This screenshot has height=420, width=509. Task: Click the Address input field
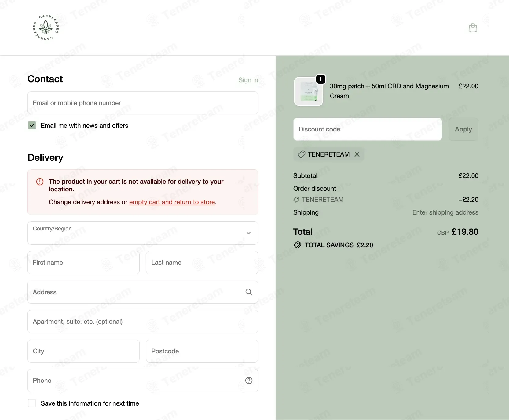pyautogui.click(x=143, y=292)
